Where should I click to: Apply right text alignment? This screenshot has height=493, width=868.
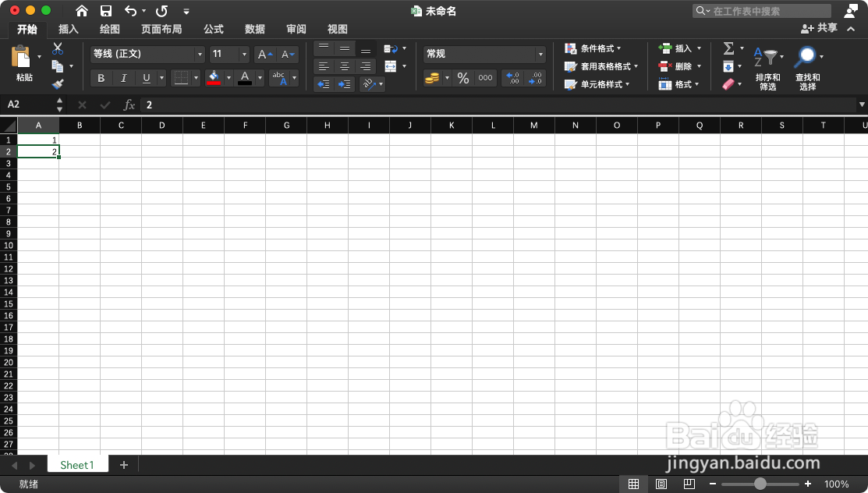(x=365, y=66)
